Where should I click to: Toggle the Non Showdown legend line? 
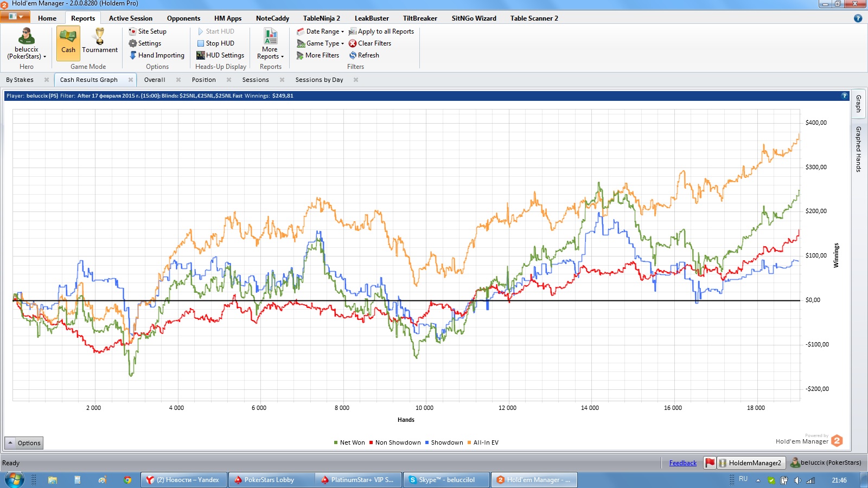tap(395, 442)
